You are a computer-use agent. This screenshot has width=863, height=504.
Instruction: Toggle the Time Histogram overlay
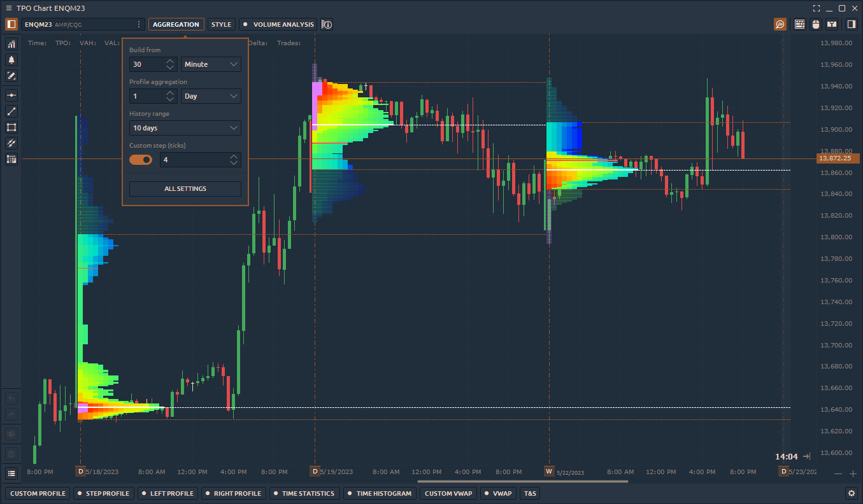[380, 493]
